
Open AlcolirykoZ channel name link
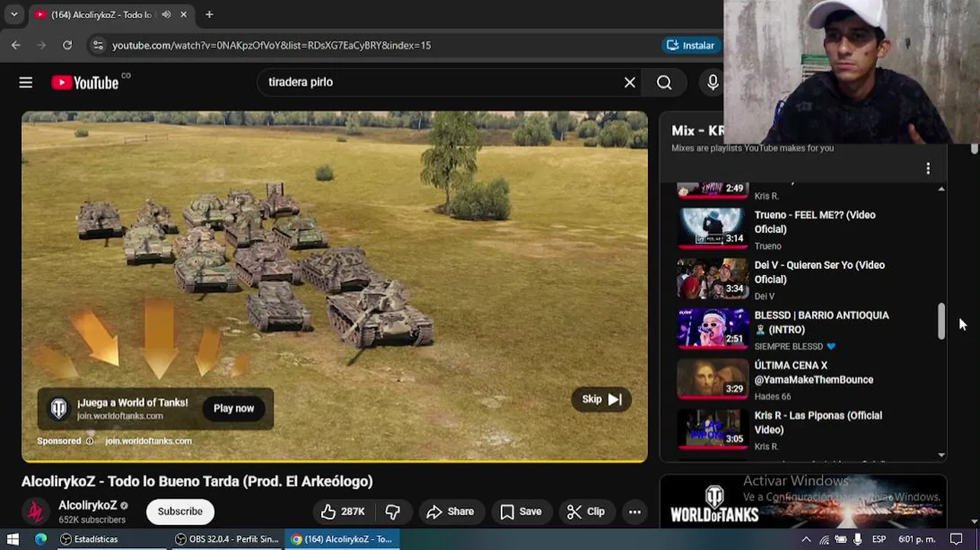tap(88, 505)
